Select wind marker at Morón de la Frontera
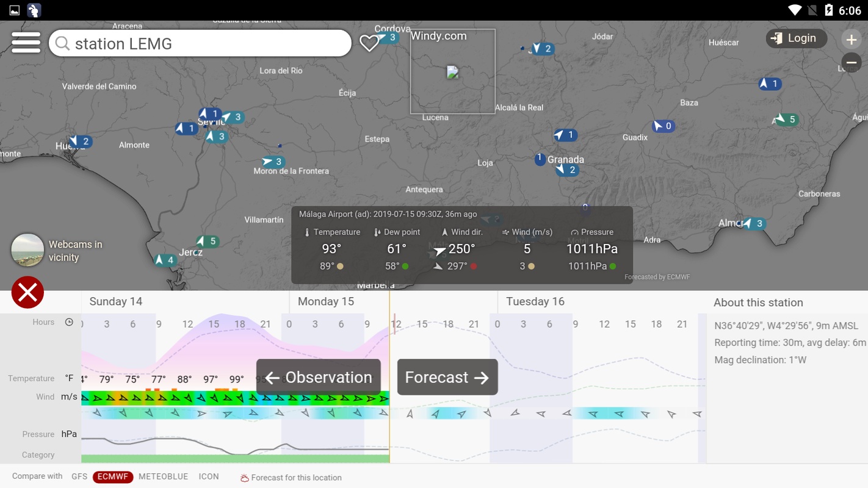The width and height of the screenshot is (868, 488). (x=273, y=162)
